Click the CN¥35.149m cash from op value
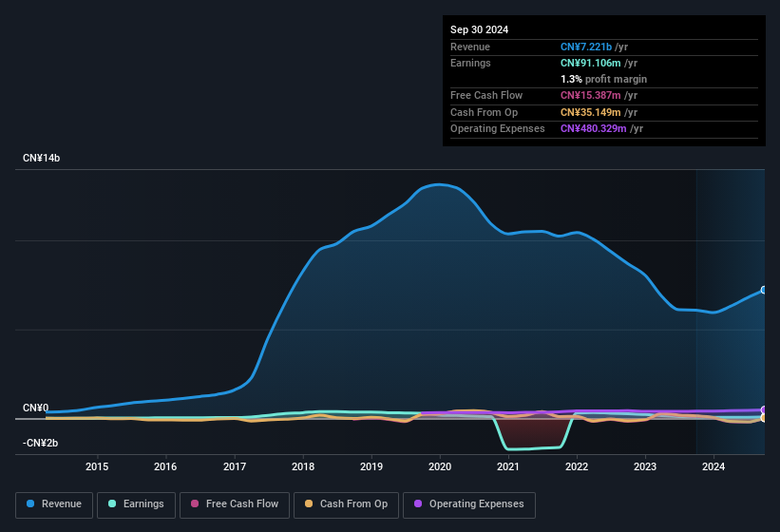 click(591, 112)
